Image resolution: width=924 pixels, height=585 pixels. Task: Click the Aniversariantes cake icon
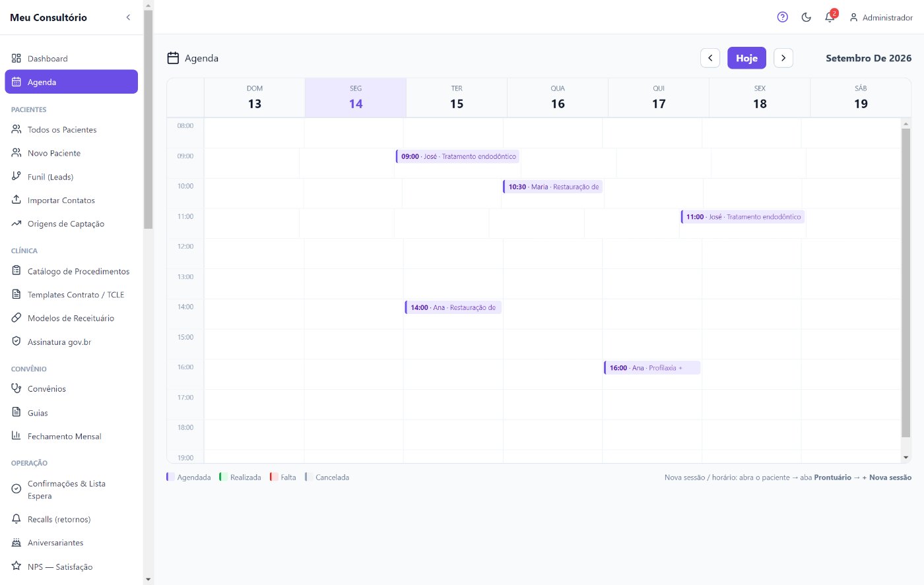pyautogui.click(x=16, y=542)
